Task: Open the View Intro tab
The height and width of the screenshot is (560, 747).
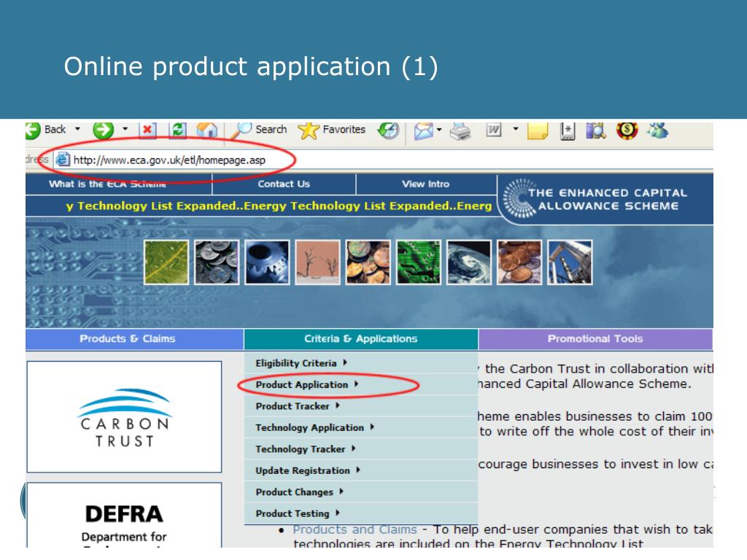Action: (426, 184)
